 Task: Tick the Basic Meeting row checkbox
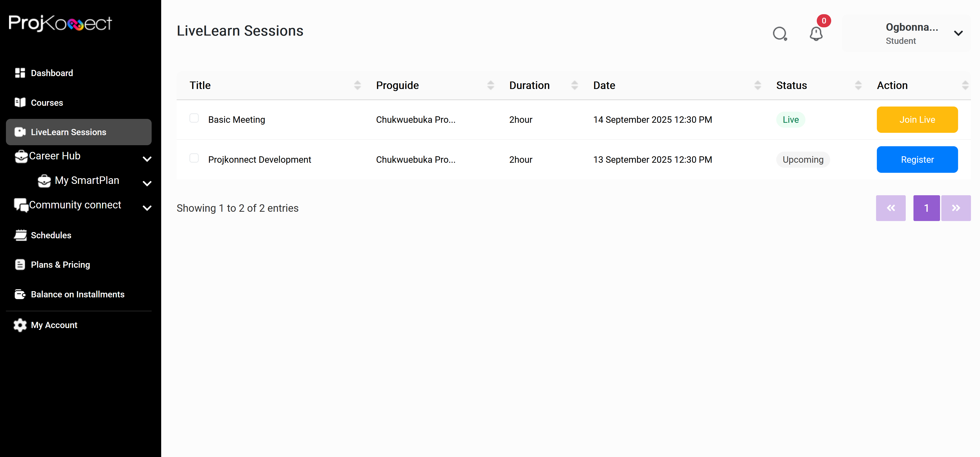pos(194,118)
